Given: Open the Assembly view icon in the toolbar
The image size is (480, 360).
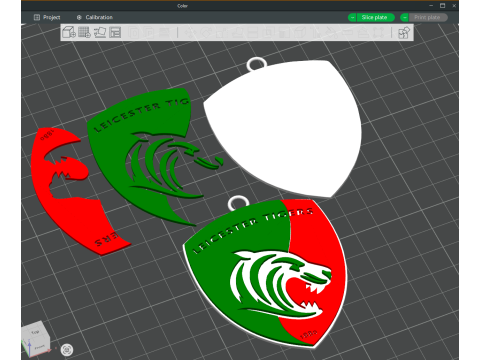Looking at the screenshot, I should pos(404,33).
